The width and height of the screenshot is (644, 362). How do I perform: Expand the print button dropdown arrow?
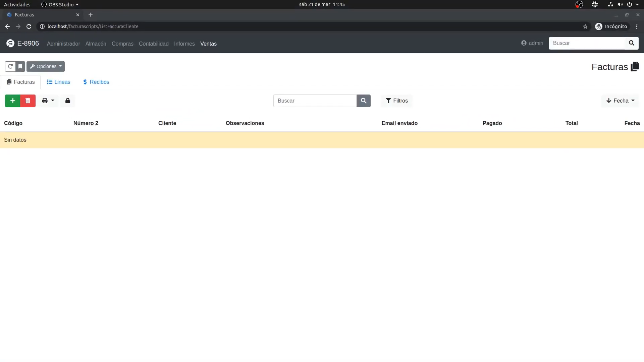point(52,101)
